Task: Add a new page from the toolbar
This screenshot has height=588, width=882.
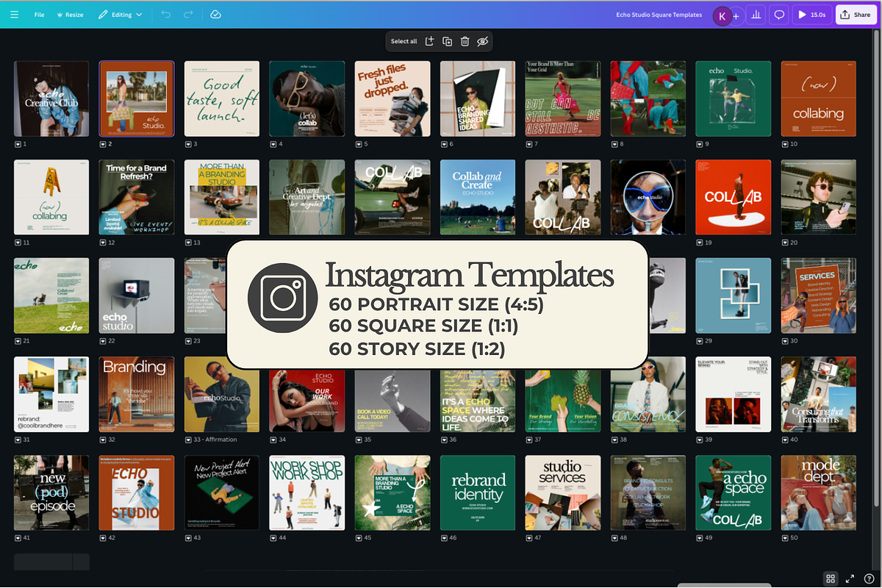Action: [x=430, y=41]
